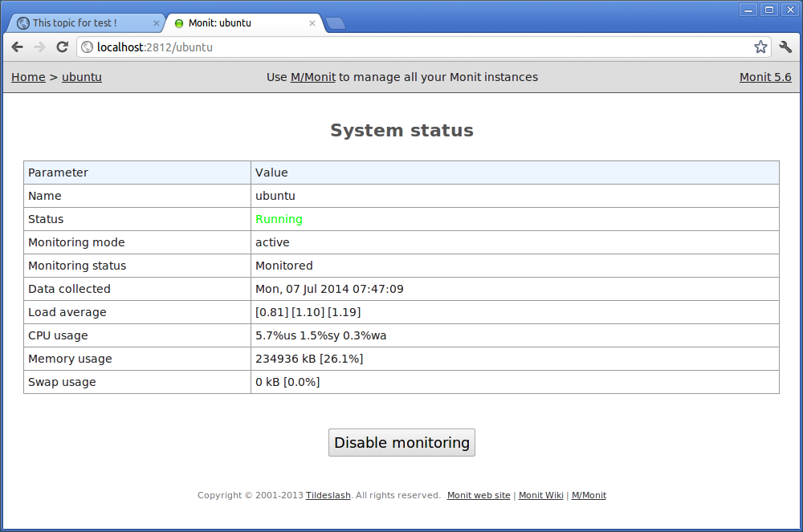The image size is (803, 532).
Task: Open the ubuntu breadcrumb link
Action: 82,77
